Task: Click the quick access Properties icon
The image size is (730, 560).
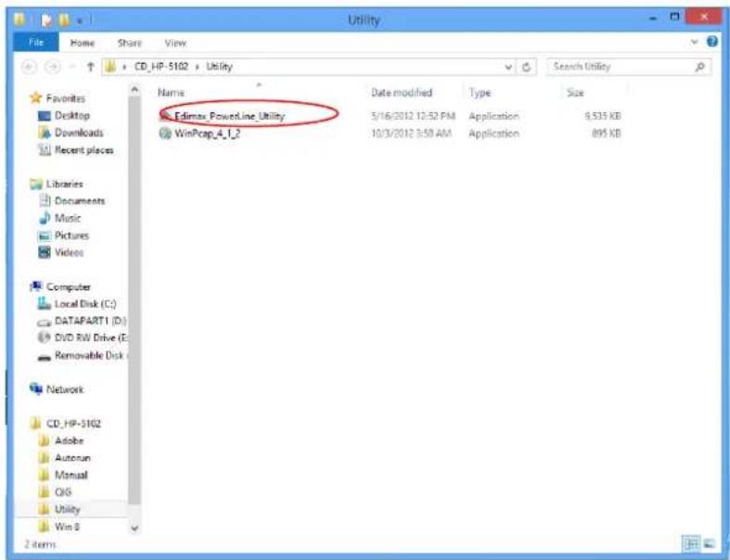Action: click(46, 20)
